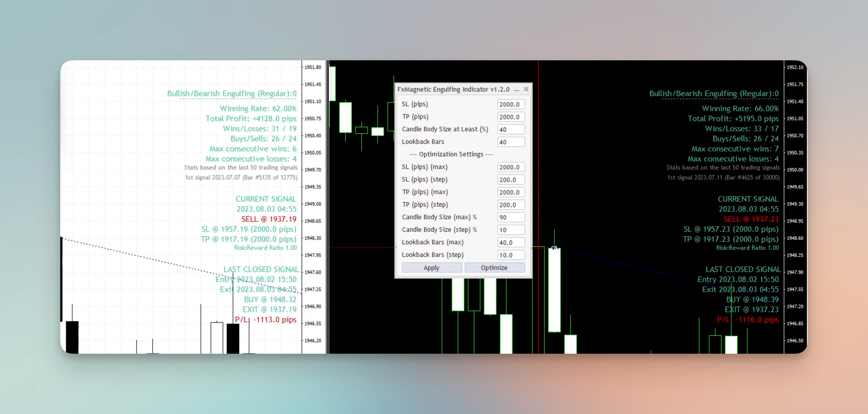
Task: Select the TP (pips) (max) field
Action: click(x=511, y=192)
